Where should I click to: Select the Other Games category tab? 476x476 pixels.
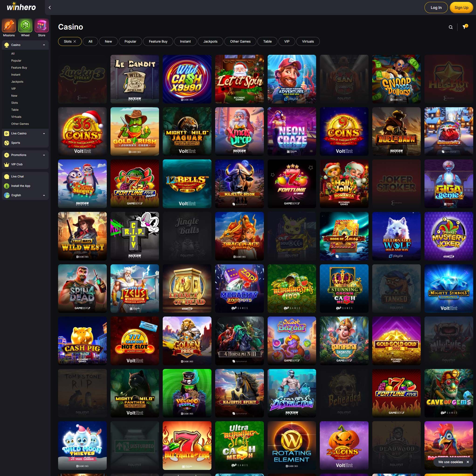(240, 41)
